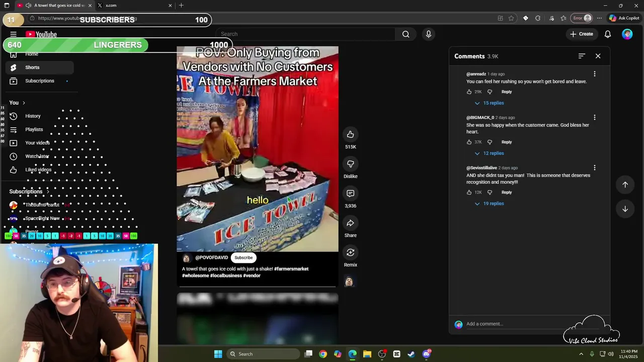
Task: Favorite this page with the star icon
Action: pos(511,18)
